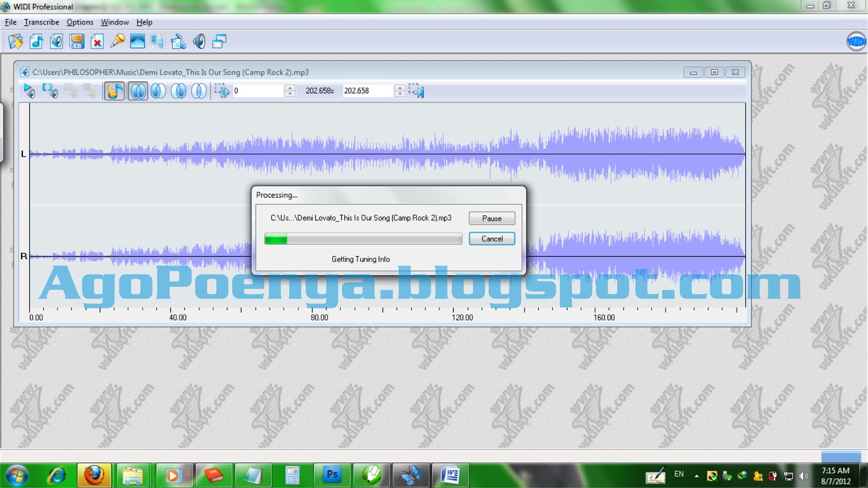Open an audio file using the speaker document icon
The width and height of the screenshot is (868, 488).
[x=56, y=42]
